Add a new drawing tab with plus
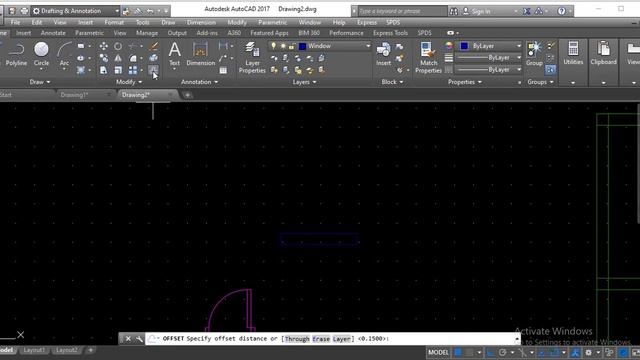The width and height of the screenshot is (640, 360). tap(187, 95)
